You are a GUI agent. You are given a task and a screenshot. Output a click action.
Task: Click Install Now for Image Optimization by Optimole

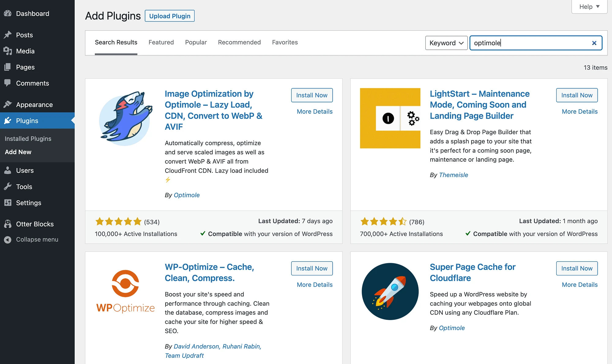pyautogui.click(x=312, y=95)
